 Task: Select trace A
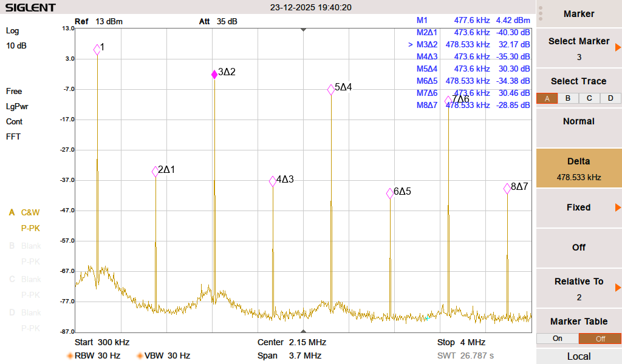(x=547, y=98)
